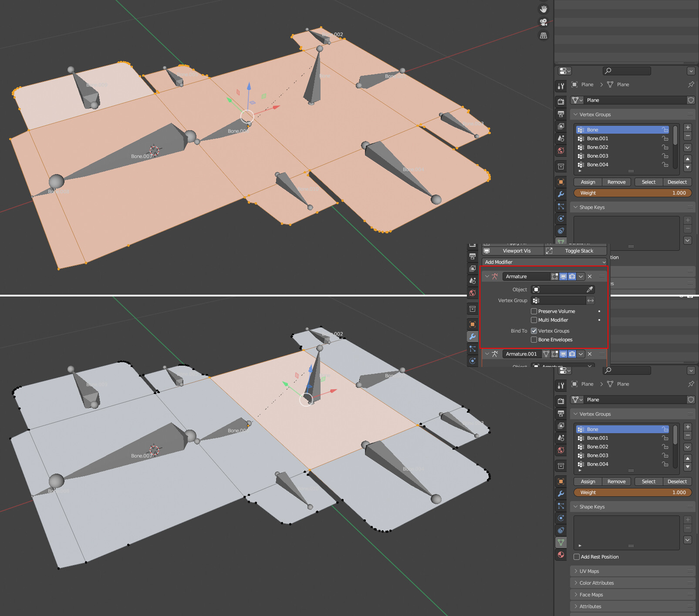The width and height of the screenshot is (699, 616).
Task: Open View Layer properties tab in upper panel
Action: click(561, 126)
